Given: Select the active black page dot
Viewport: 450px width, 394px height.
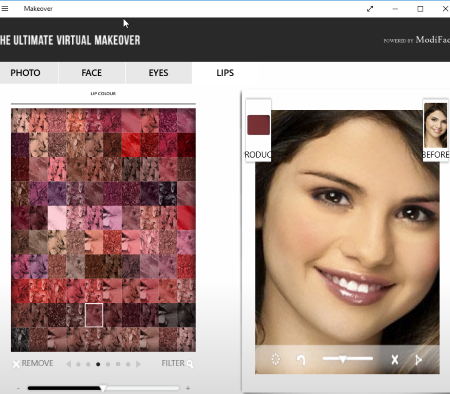Looking at the screenshot, I should click(x=98, y=364).
